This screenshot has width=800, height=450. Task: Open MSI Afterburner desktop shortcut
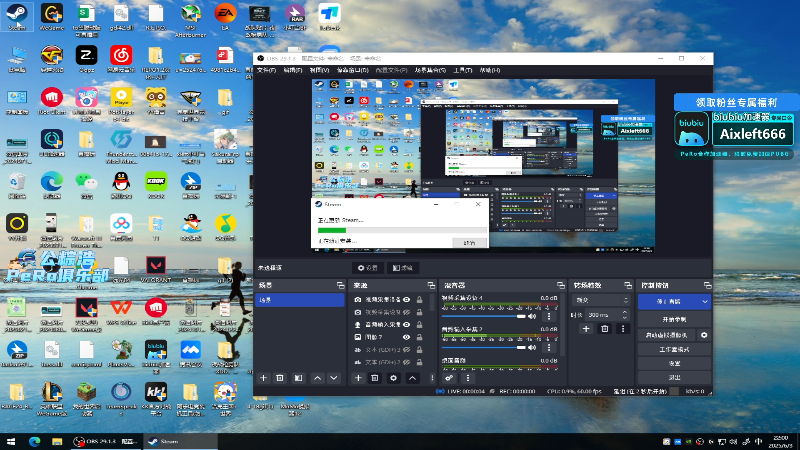[190, 19]
